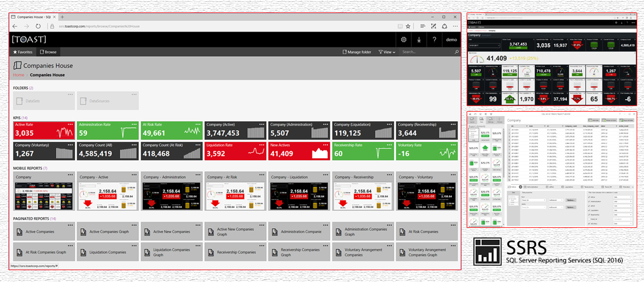Click the TOAST logo
Viewport: 644px width, 282px height.
pyautogui.click(x=29, y=39)
